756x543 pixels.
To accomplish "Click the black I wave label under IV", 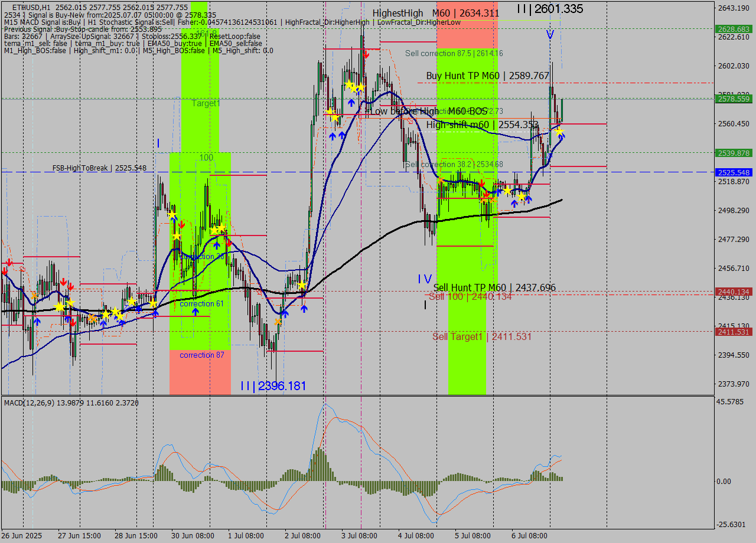I will 425,305.
